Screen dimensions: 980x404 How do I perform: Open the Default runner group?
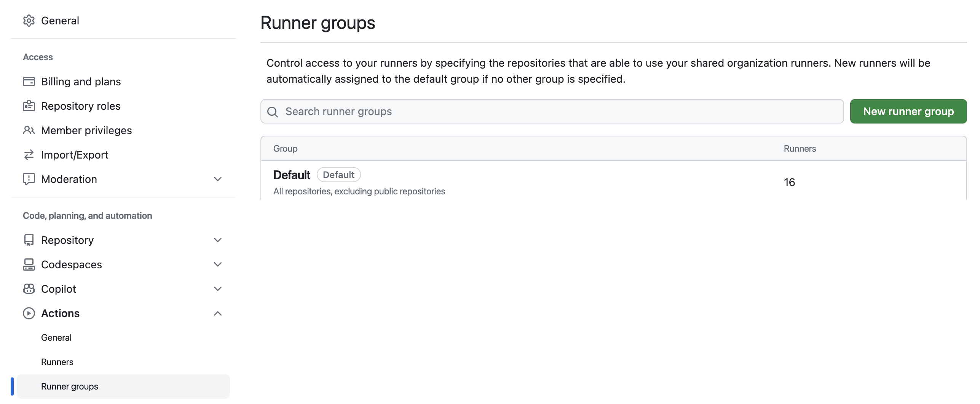tap(292, 175)
